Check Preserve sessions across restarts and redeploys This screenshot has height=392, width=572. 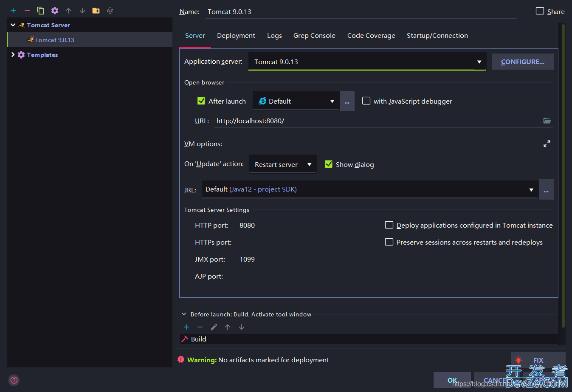pos(389,242)
